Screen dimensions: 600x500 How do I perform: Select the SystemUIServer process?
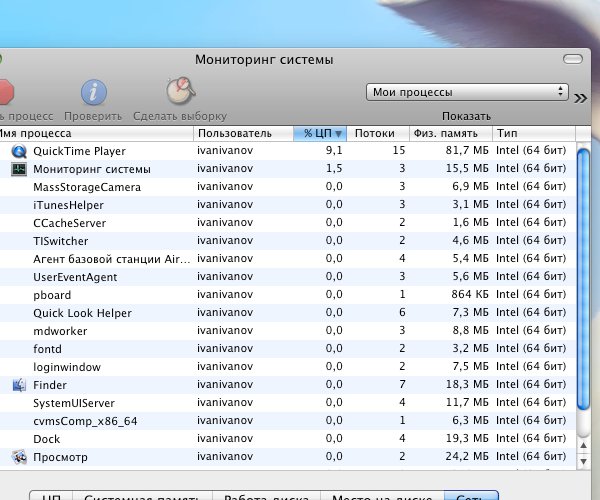tap(74, 403)
